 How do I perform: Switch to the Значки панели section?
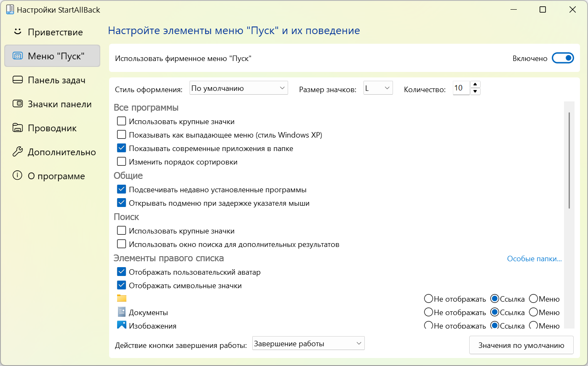tap(52, 104)
